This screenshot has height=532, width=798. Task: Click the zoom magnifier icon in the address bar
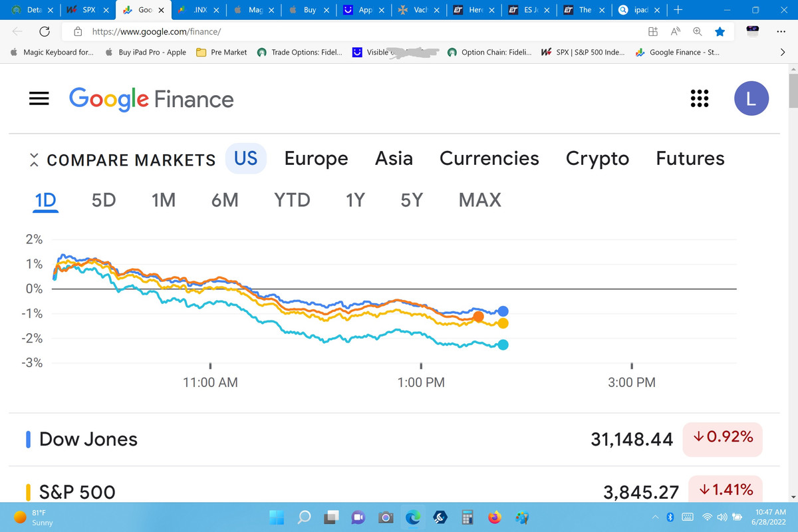[697, 31]
